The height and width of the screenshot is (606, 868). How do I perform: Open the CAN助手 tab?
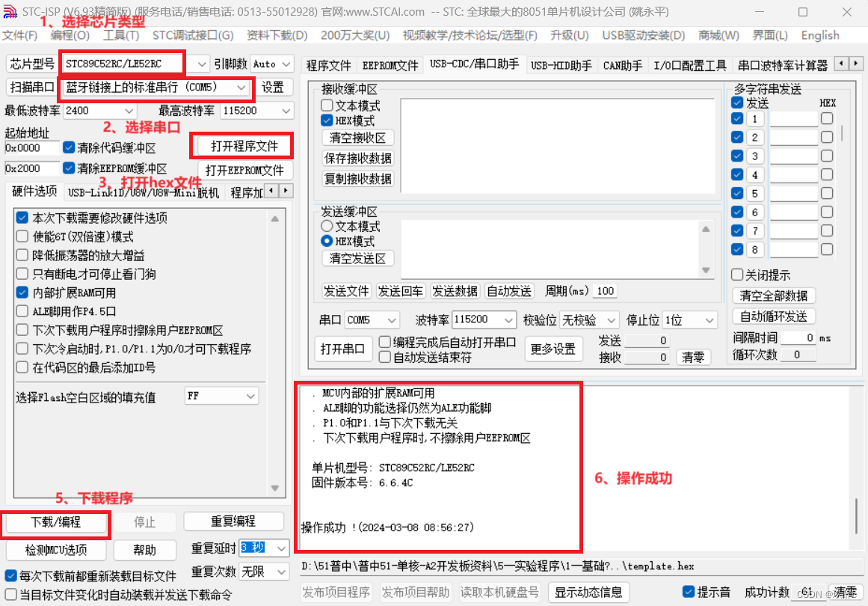(623, 65)
